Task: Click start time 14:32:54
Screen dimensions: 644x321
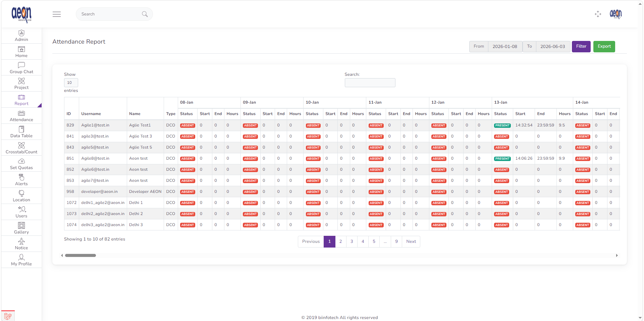Action: pos(524,125)
